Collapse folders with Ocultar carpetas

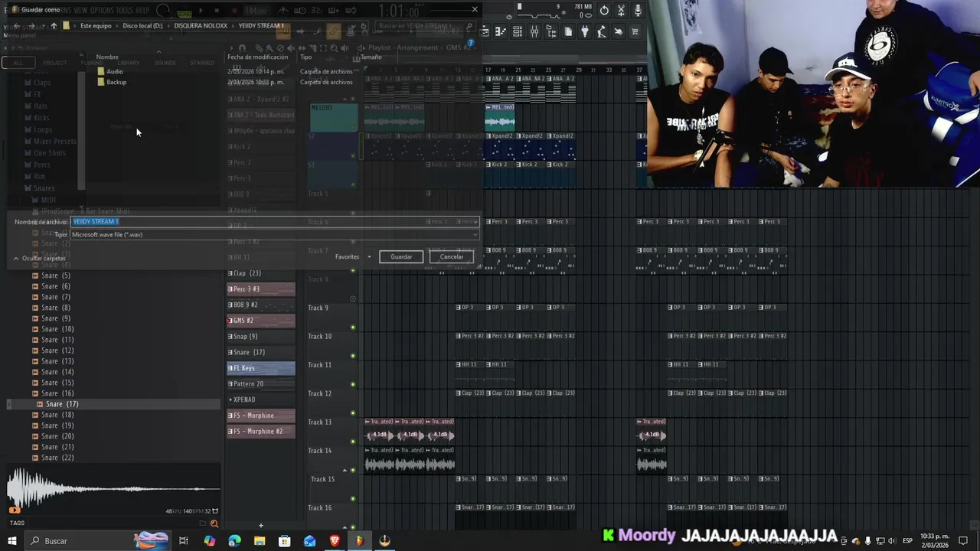tap(39, 259)
